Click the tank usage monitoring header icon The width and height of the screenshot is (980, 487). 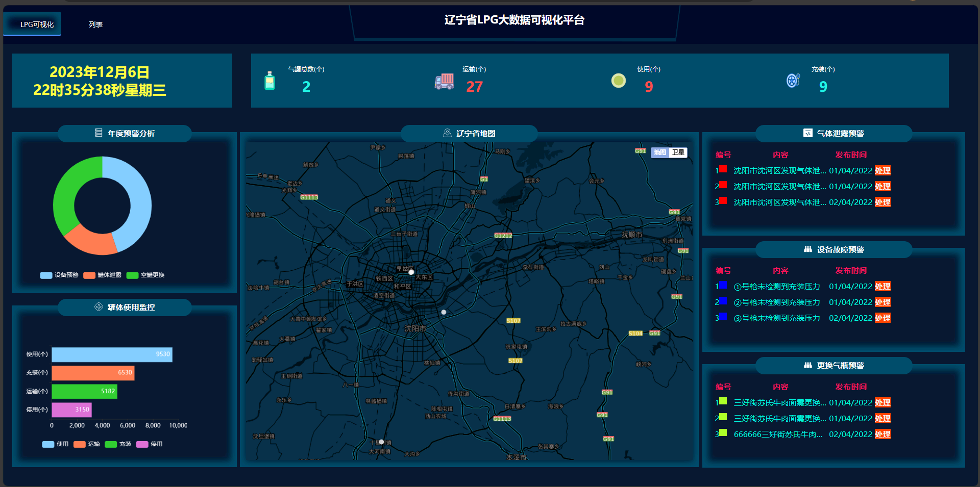coord(99,307)
